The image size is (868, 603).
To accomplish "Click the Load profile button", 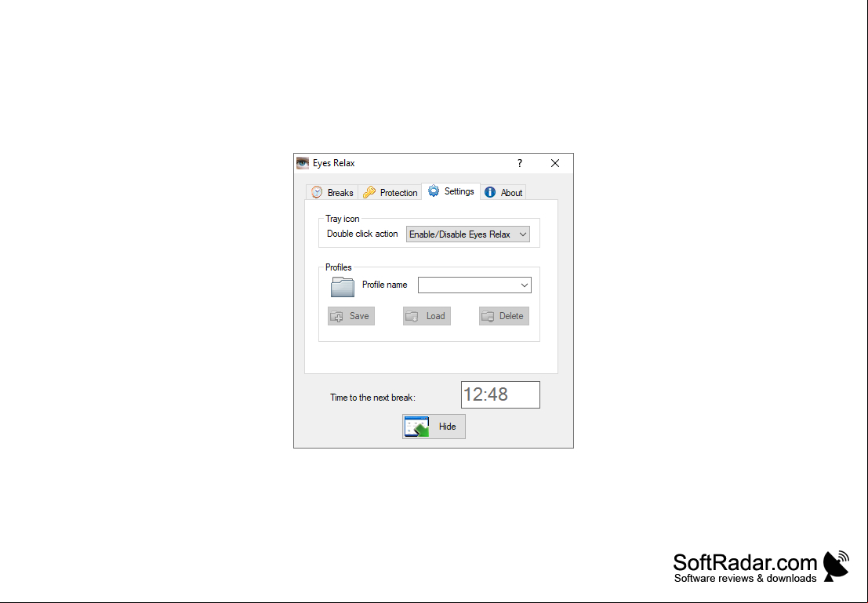I will (427, 316).
